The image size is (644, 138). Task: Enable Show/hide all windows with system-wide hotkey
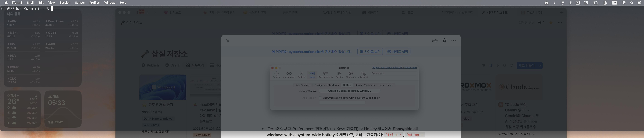tap(320, 98)
